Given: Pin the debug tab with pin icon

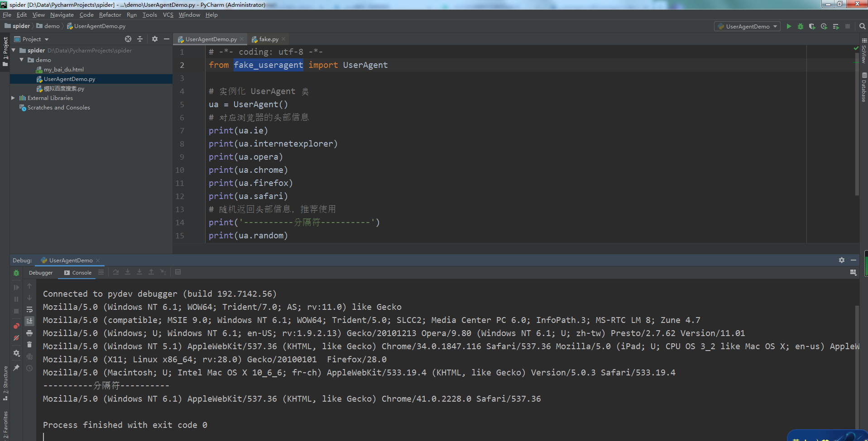Looking at the screenshot, I should (16, 367).
